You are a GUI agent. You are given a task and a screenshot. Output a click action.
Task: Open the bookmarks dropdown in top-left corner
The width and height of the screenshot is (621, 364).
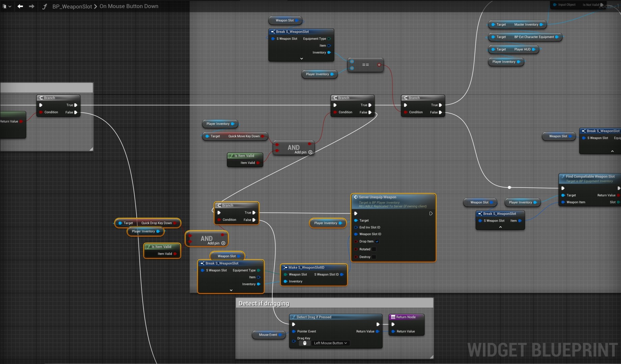tap(6, 6)
